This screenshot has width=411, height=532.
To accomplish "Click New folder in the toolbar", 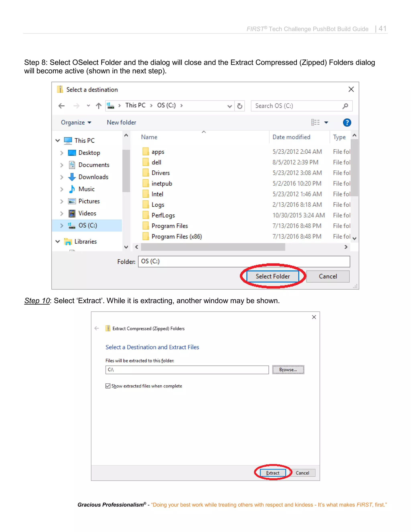I will click(121, 122).
